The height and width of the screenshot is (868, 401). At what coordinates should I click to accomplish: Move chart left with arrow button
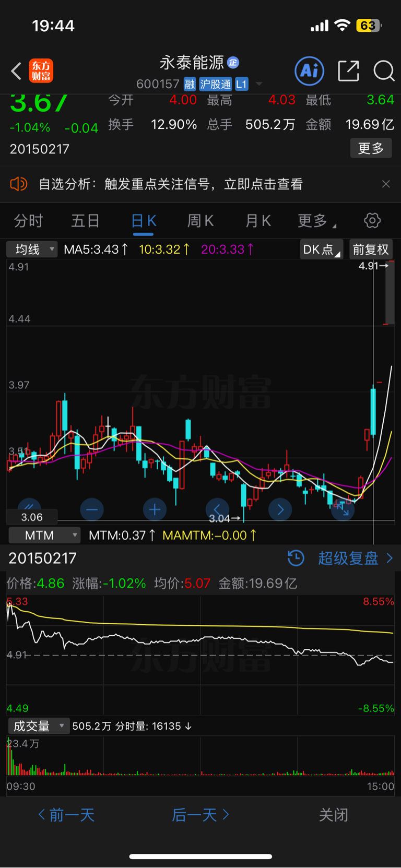coord(217,509)
